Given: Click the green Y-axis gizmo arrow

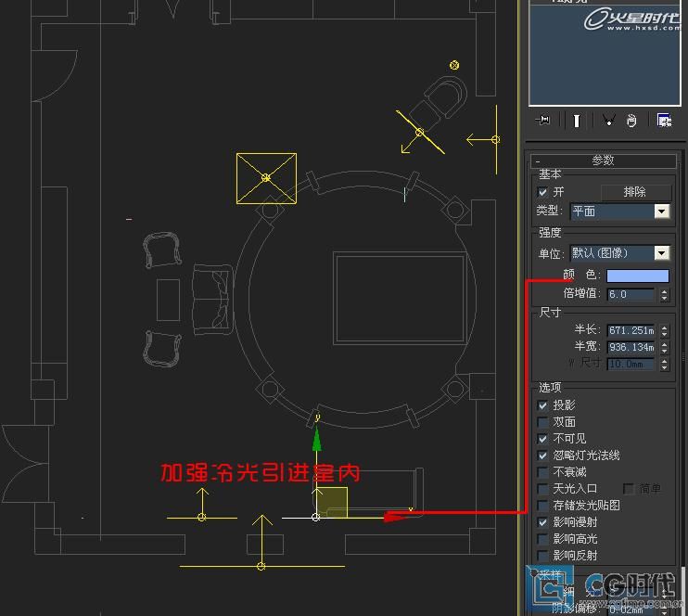Looking at the screenshot, I should click(316, 441).
